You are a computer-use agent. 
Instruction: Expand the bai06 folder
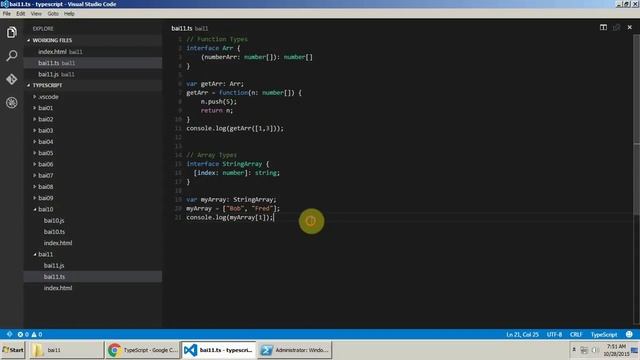pyautogui.click(x=93, y=164)
